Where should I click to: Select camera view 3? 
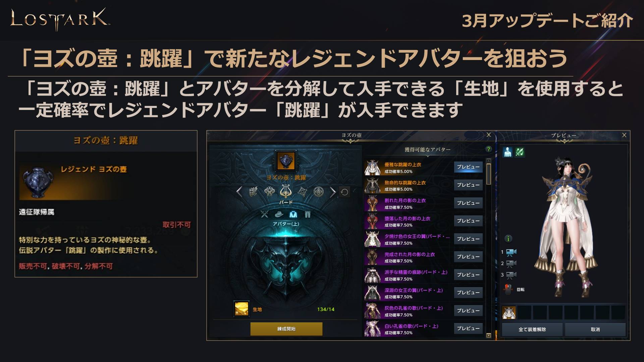[x=511, y=275]
